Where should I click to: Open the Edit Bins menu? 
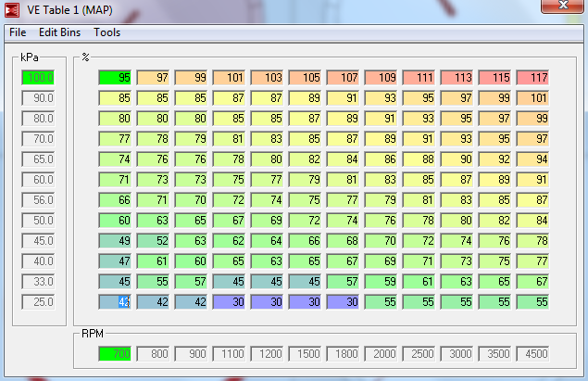click(x=60, y=32)
